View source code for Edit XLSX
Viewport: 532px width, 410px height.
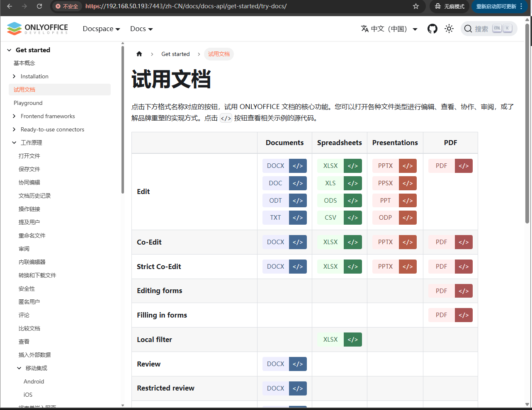point(353,166)
